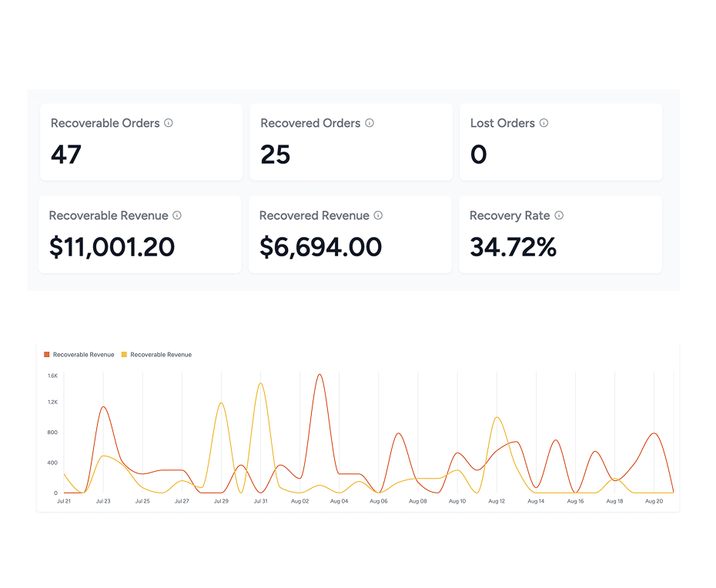Select the Recoverable Orders value 47

click(66, 155)
